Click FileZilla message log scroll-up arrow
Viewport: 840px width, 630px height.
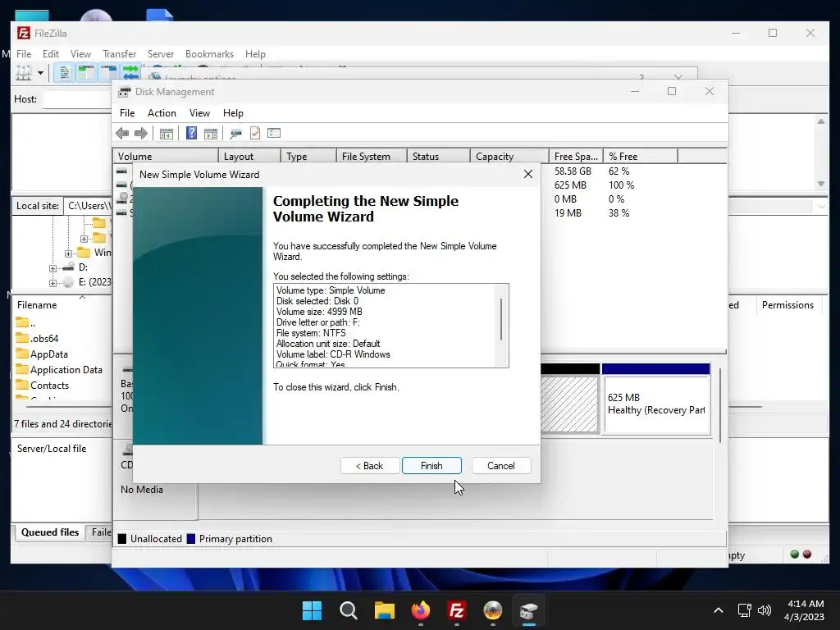pos(820,121)
